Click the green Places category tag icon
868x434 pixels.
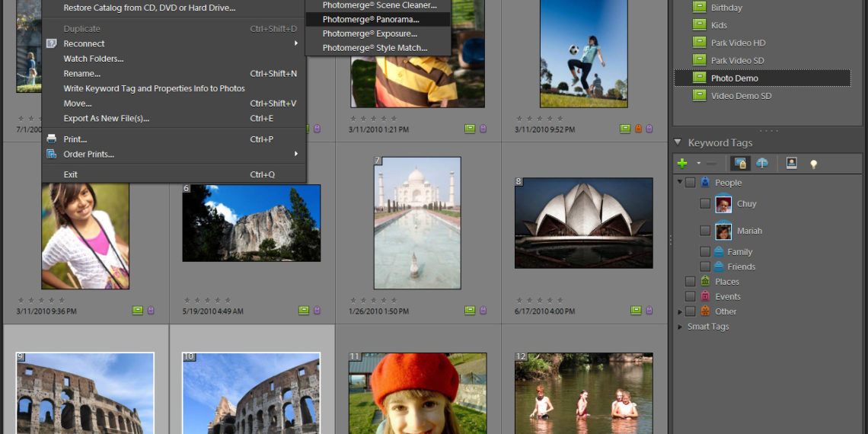tap(705, 281)
